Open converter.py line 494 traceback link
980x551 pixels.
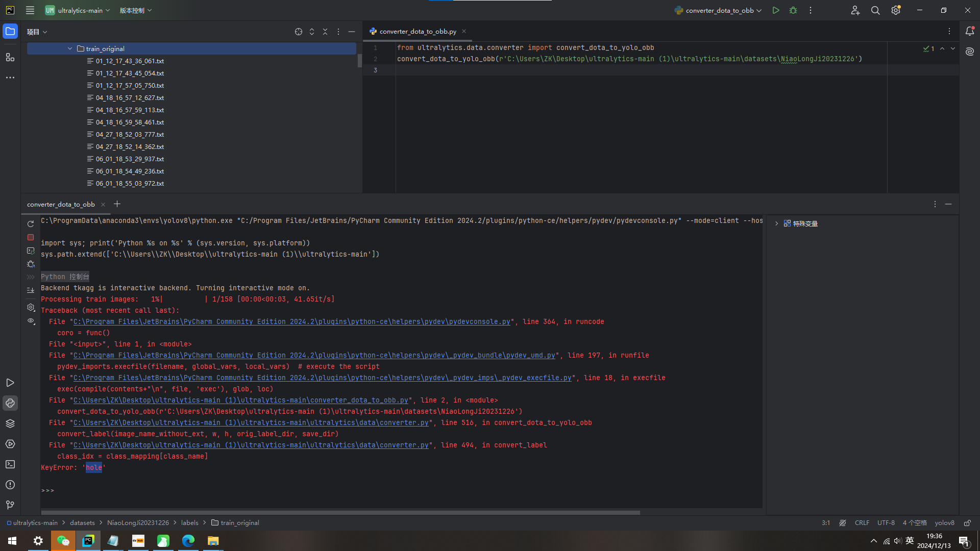click(x=251, y=445)
